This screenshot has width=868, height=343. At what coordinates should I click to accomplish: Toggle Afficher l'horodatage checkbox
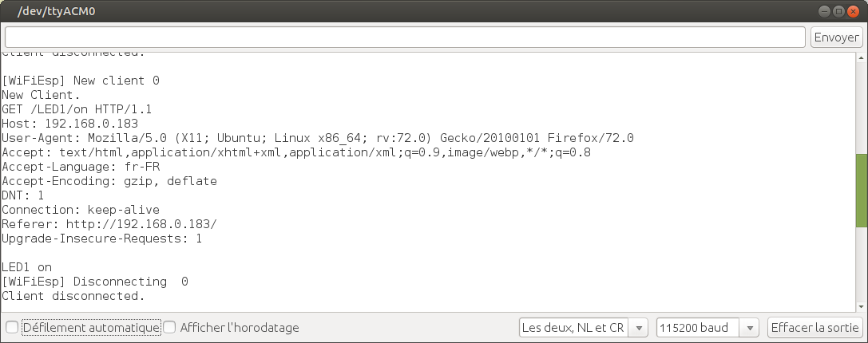pos(169,327)
